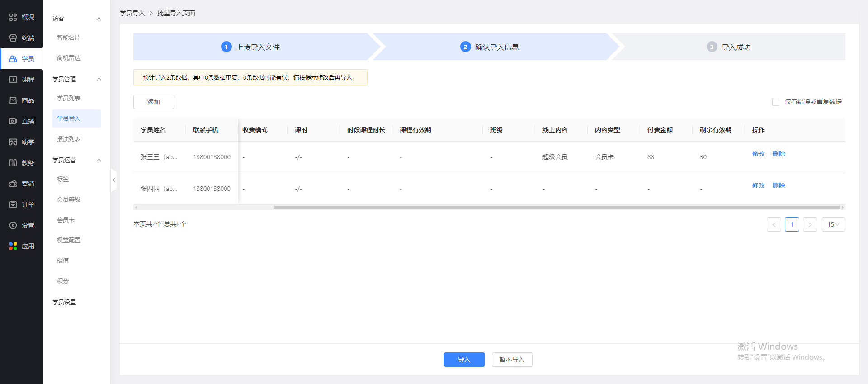Open 学员设置 menu group
The width and height of the screenshot is (868, 384).
pyautogui.click(x=64, y=302)
